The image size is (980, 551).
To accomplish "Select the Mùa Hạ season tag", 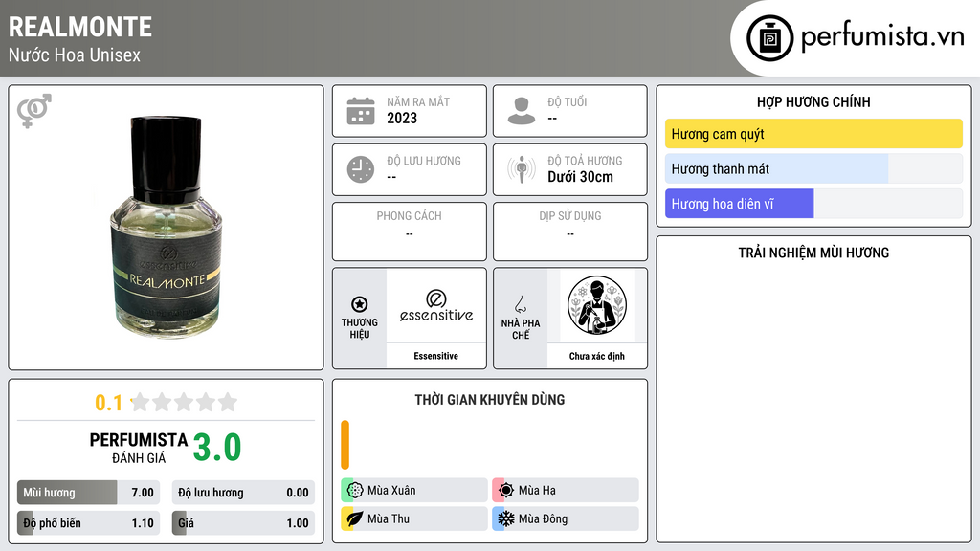I will click(566, 491).
